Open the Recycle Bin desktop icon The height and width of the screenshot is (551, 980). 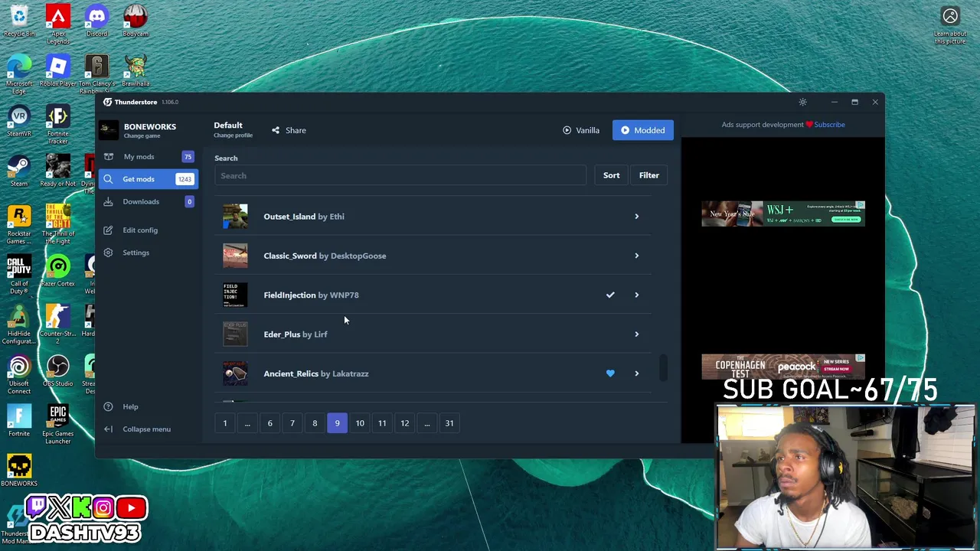coord(19,21)
